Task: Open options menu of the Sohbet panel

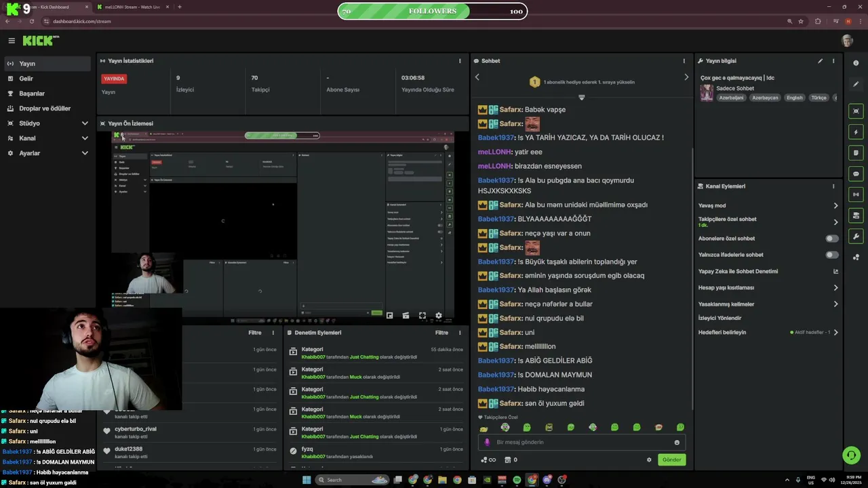Action: 684,61
